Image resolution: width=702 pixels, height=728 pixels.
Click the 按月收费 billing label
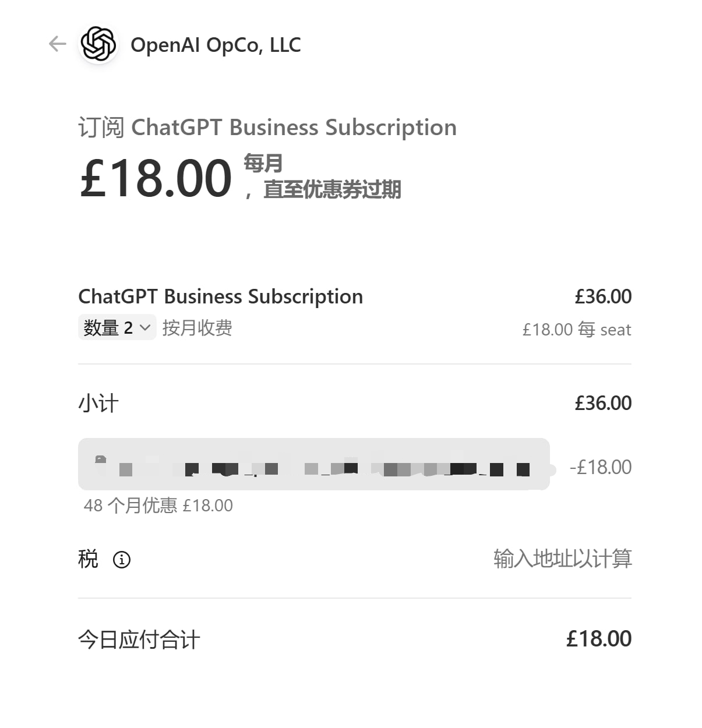tap(197, 328)
